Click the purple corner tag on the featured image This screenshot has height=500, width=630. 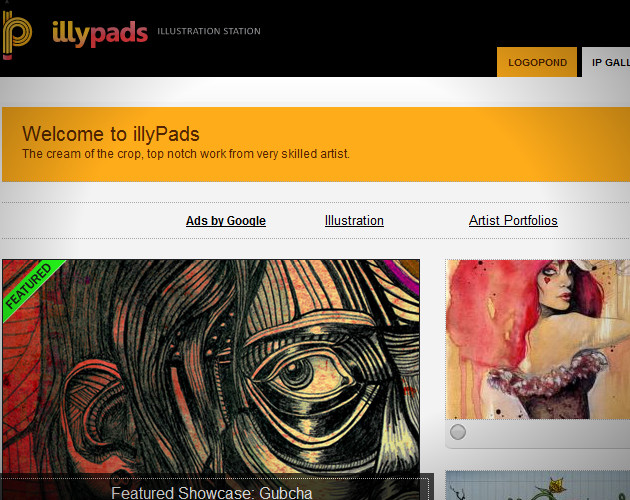(x=403, y=274)
